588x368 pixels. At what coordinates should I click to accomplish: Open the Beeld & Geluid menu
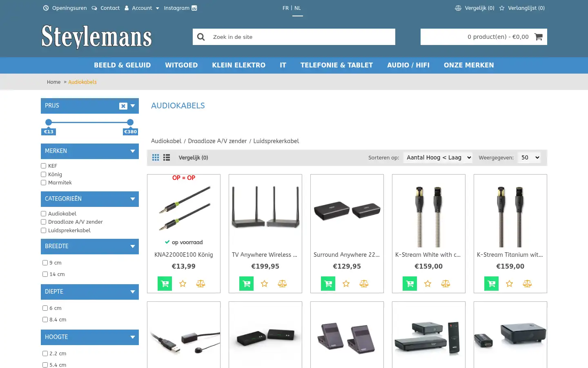pos(122,65)
